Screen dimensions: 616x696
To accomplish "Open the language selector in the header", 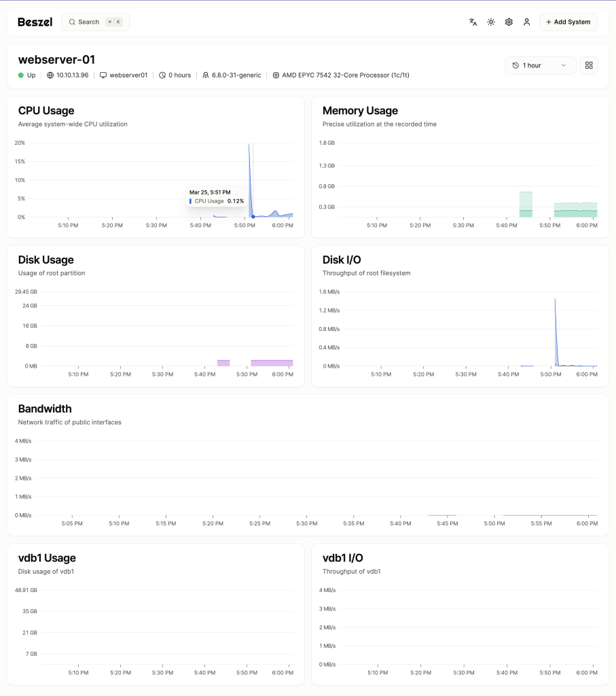I will click(473, 22).
